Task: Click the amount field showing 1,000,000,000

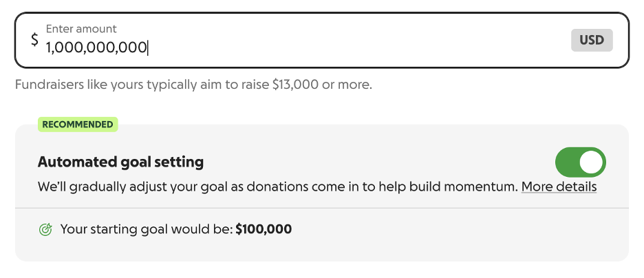Action: pos(96,47)
